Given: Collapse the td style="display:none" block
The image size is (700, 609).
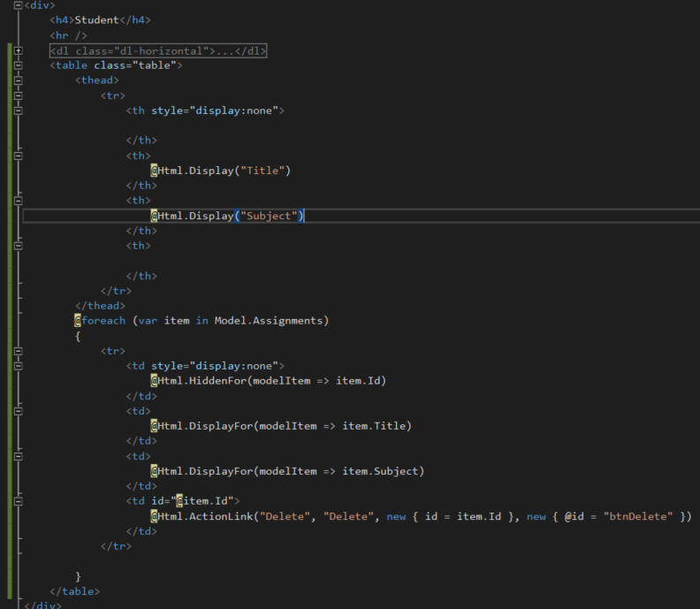Looking at the screenshot, I should click(x=18, y=366).
